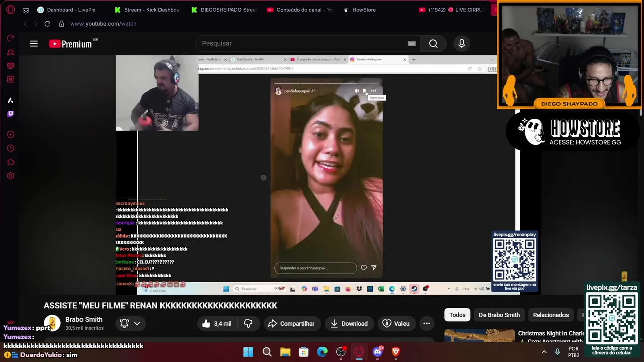Open on-screen keyboard icon in search box
644x362 pixels.
[412, 44]
